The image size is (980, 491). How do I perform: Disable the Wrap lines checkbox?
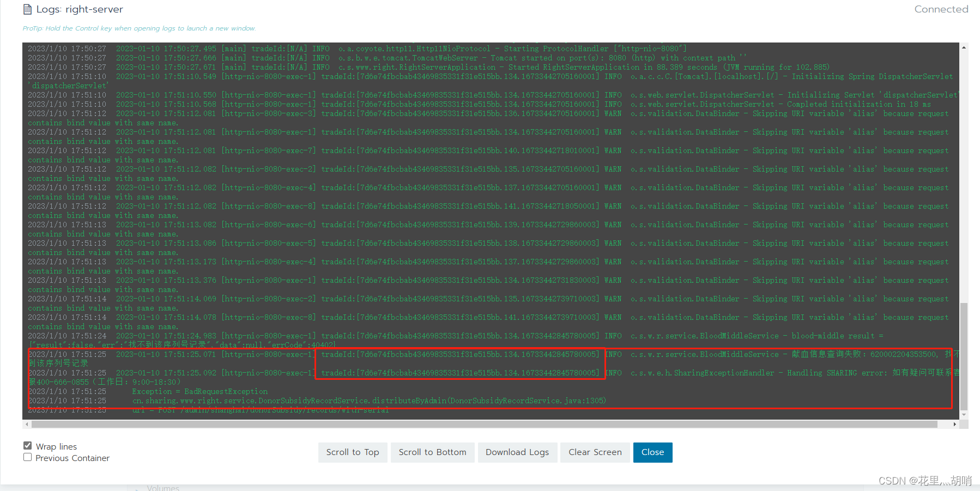pos(27,446)
